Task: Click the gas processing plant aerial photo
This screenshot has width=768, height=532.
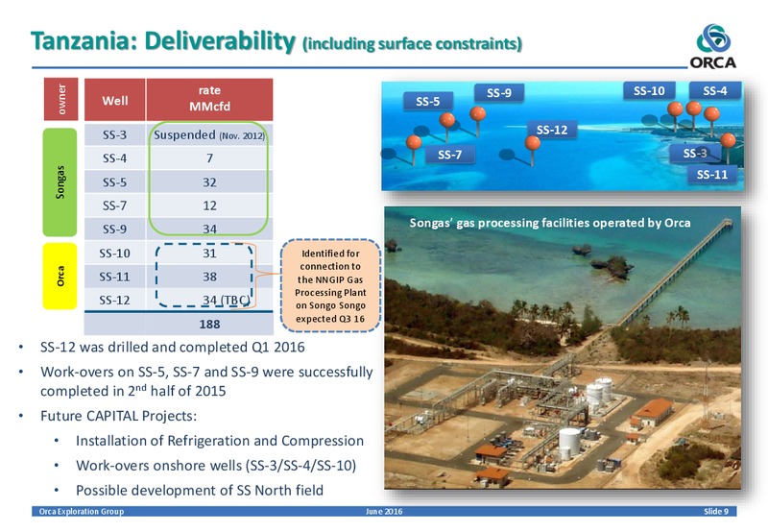Action: click(563, 348)
